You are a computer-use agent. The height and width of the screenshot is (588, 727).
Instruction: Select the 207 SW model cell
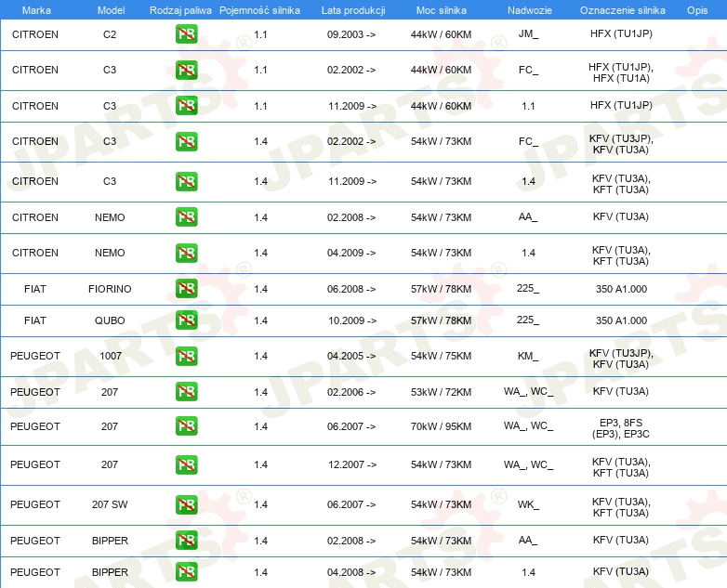click(110, 504)
